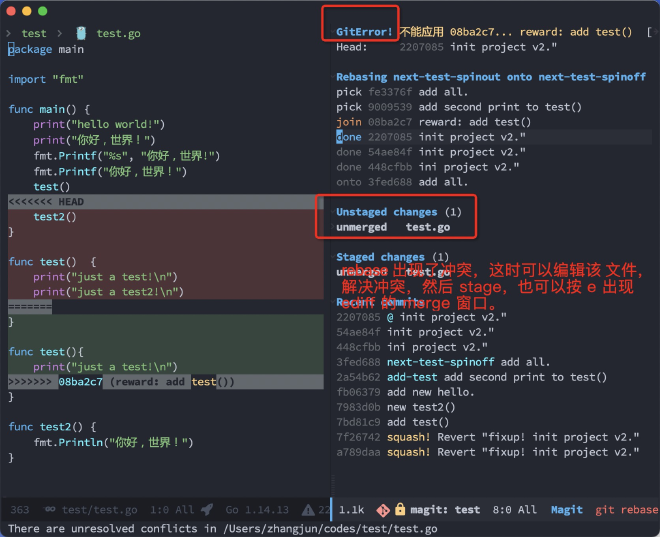The image size is (660, 537).
Task: Click the lock icon in Magit modeline
Action: [x=400, y=510]
